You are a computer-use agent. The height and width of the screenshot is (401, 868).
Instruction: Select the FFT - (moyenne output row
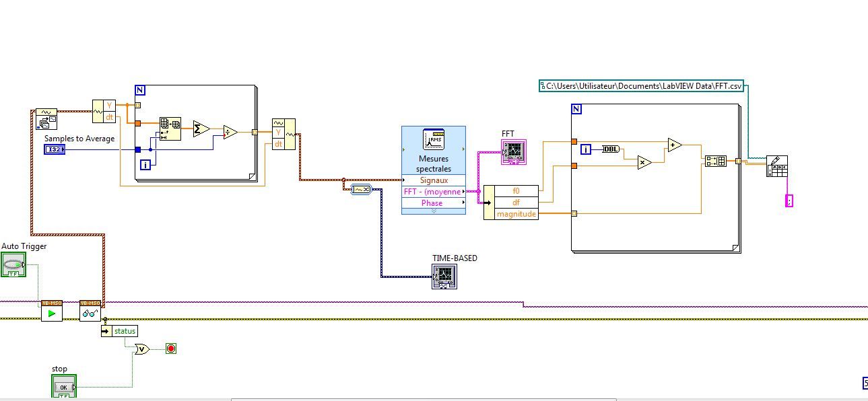pos(433,192)
